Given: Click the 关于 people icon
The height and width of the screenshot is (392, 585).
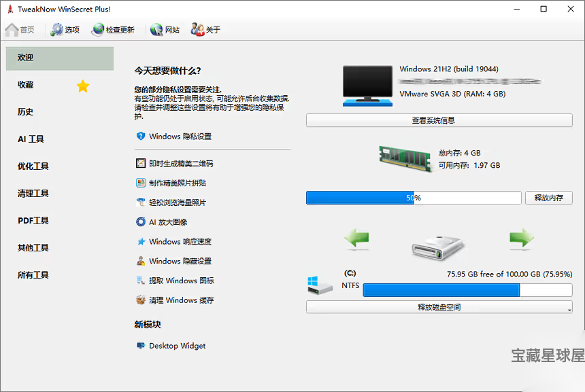Looking at the screenshot, I should [197, 30].
